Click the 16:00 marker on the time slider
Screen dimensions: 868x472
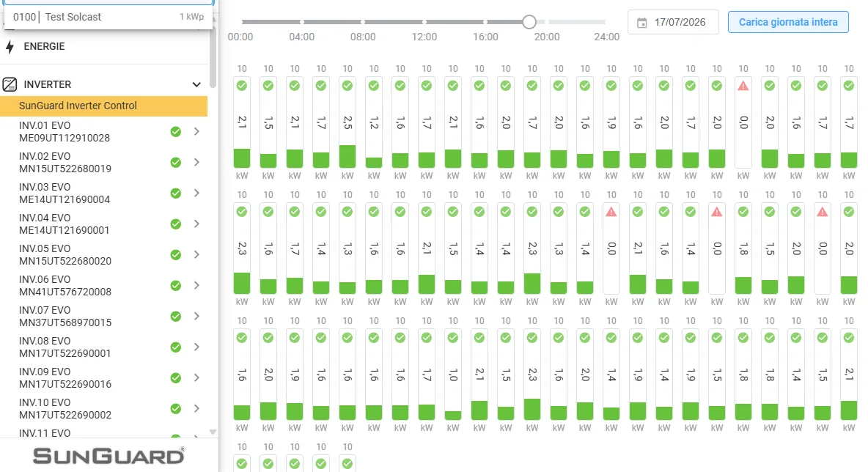click(485, 22)
